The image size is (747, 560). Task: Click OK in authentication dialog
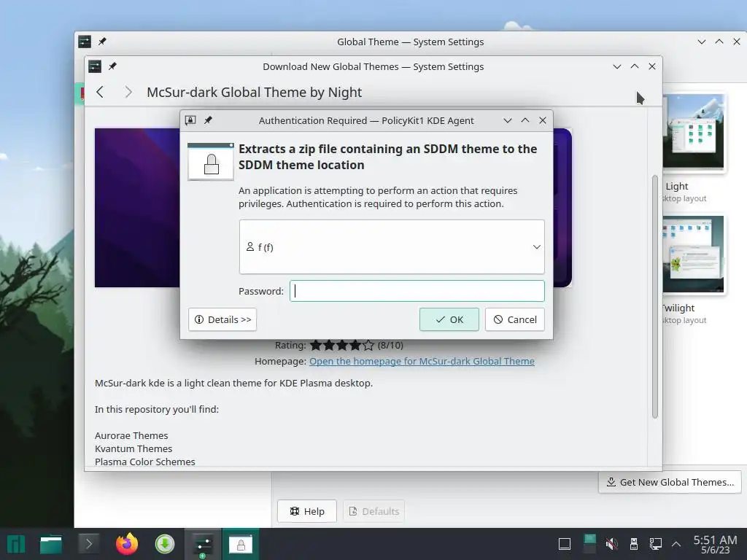pos(449,319)
